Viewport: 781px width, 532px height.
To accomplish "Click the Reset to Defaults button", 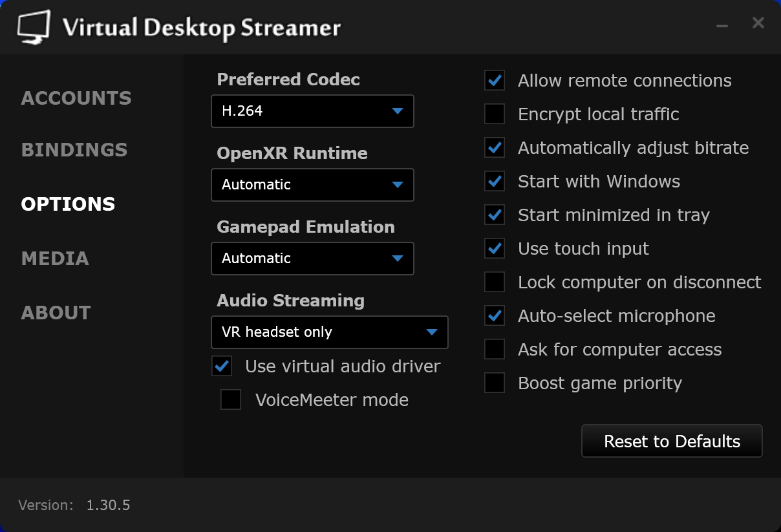I will point(672,442).
